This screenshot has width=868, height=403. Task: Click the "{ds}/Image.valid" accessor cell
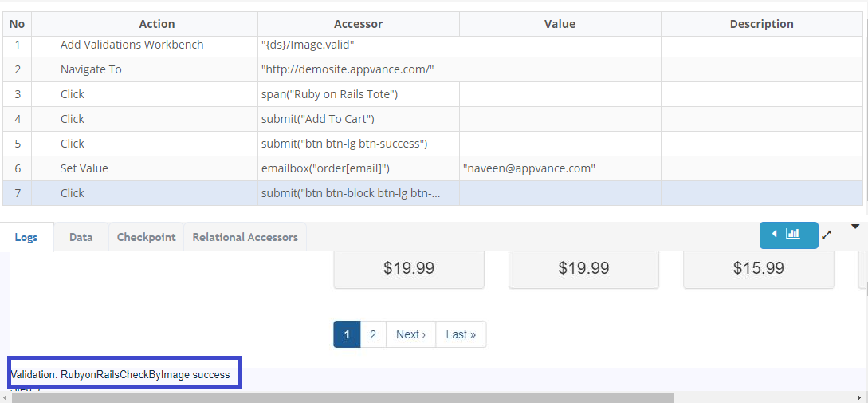pos(459,45)
